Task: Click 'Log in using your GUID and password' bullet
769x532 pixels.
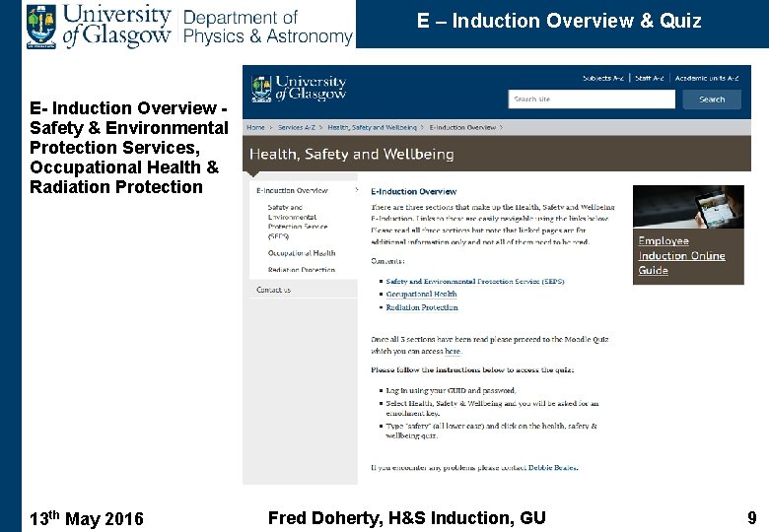Action: 451,390
